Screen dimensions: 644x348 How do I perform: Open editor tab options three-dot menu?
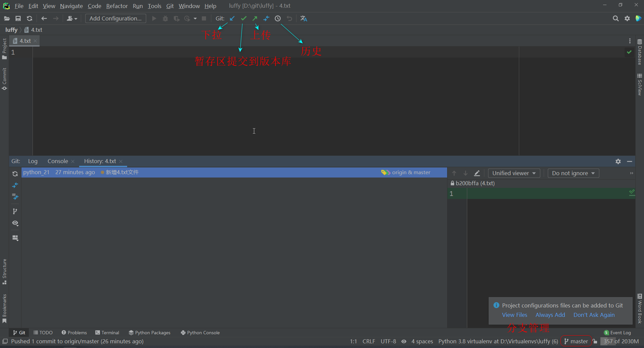tap(630, 41)
